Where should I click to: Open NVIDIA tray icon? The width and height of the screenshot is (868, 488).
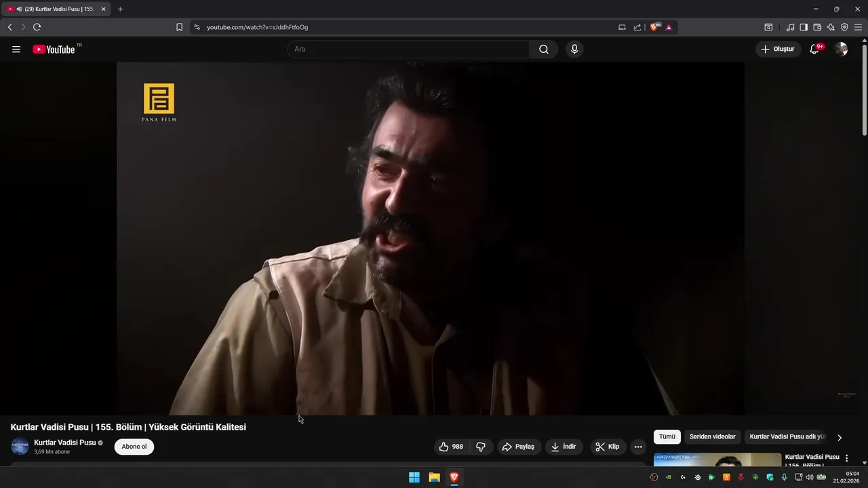pyautogui.click(x=669, y=477)
